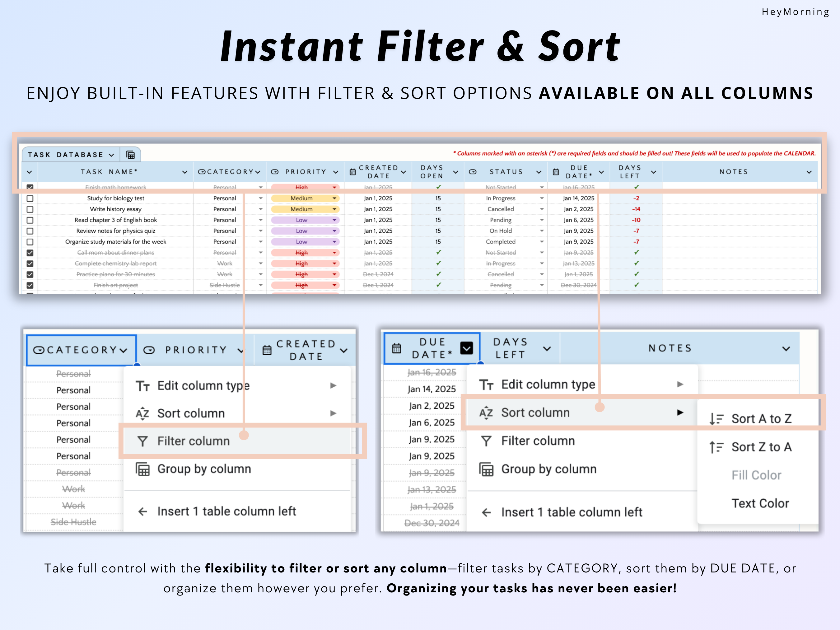Click the Sort A to Z icon

(x=716, y=418)
